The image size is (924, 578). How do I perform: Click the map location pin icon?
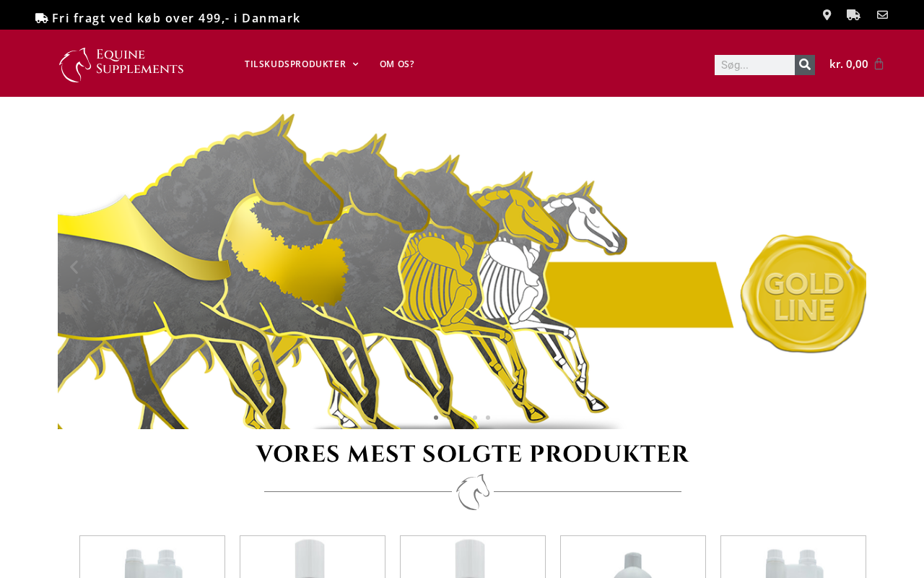point(827,15)
